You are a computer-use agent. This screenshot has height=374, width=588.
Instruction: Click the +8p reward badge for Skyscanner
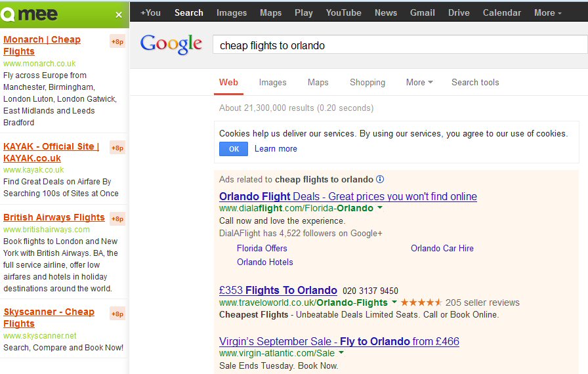click(x=117, y=314)
